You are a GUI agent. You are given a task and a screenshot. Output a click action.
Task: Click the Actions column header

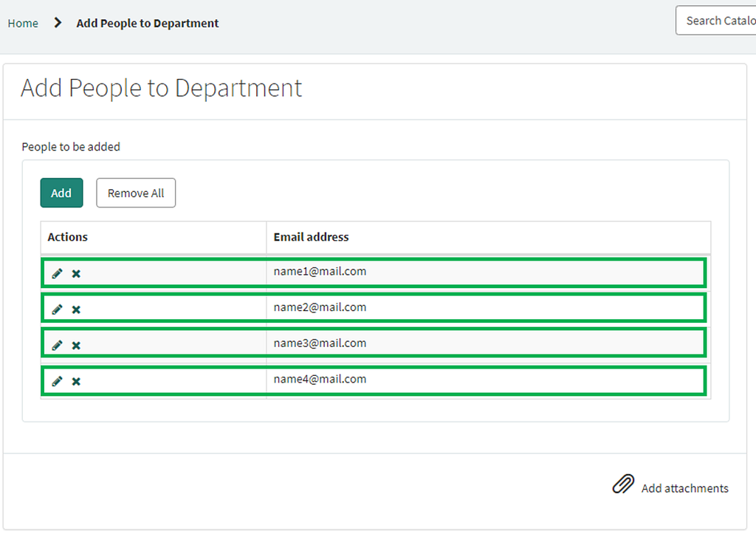154,237
